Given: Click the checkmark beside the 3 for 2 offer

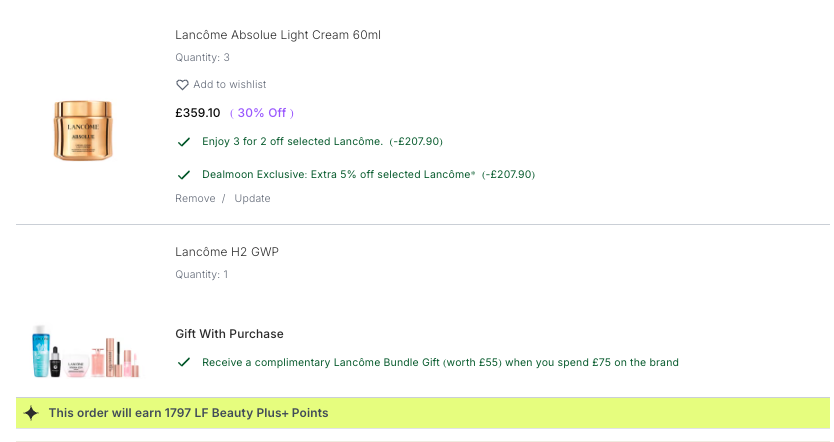Looking at the screenshot, I should click(184, 142).
